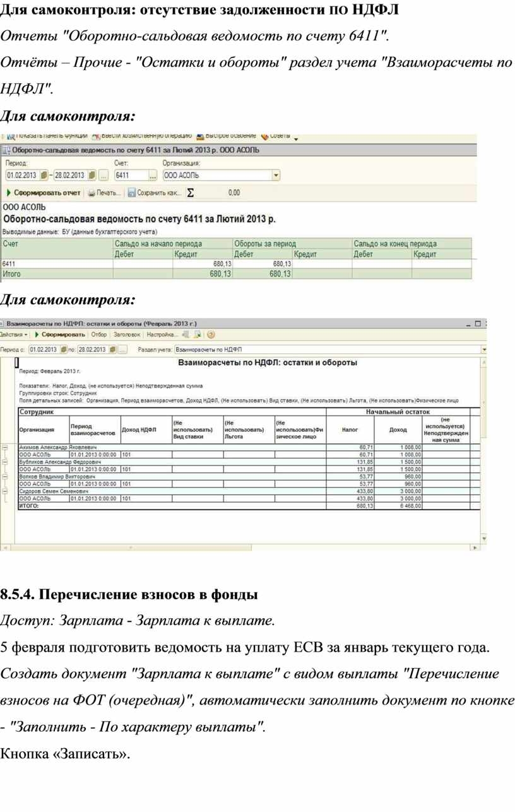Open calendar next to Период с field
The image size is (515, 812).
(x=64, y=349)
